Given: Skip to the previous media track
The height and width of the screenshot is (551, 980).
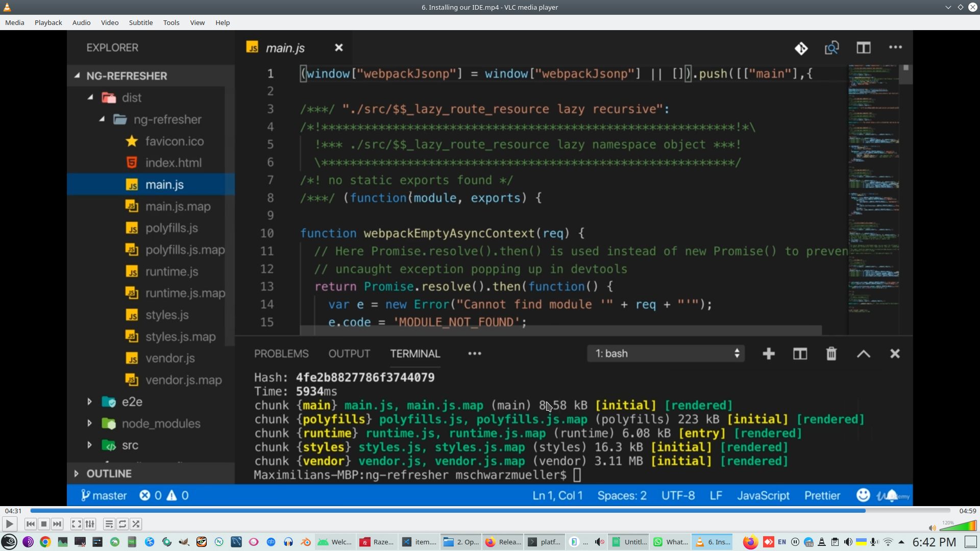Looking at the screenshot, I should coord(30,524).
